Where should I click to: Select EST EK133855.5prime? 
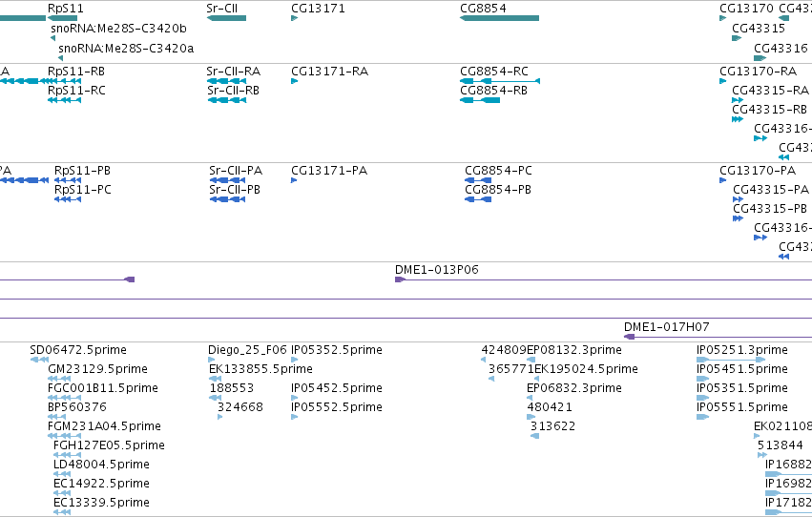(x=261, y=369)
